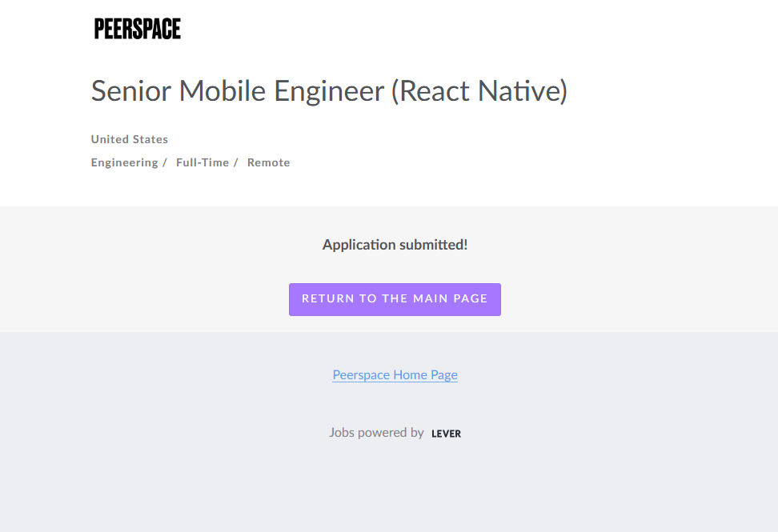
Task: Click the Senior Mobile Engineer job title
Action: (x=329, y=91)
